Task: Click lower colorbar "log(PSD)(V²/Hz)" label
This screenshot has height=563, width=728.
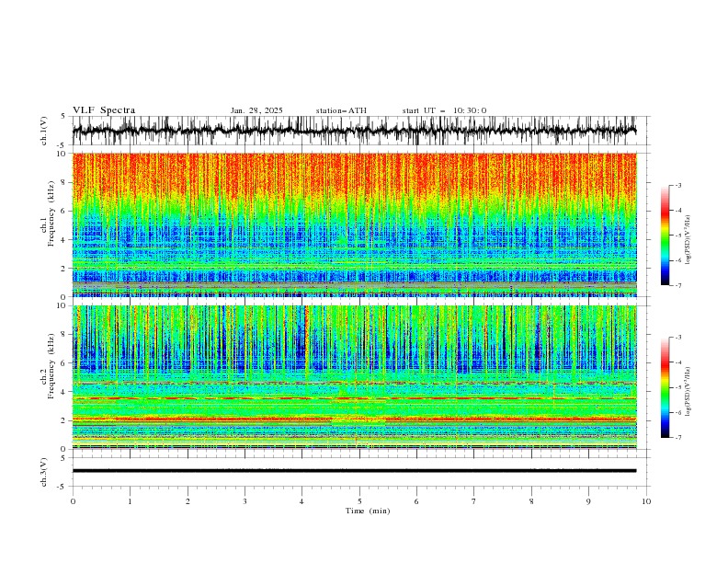Action: [688, 391]
